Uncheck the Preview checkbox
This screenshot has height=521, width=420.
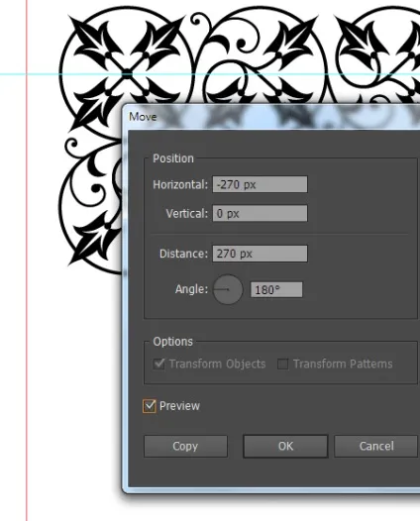point(150,406)
